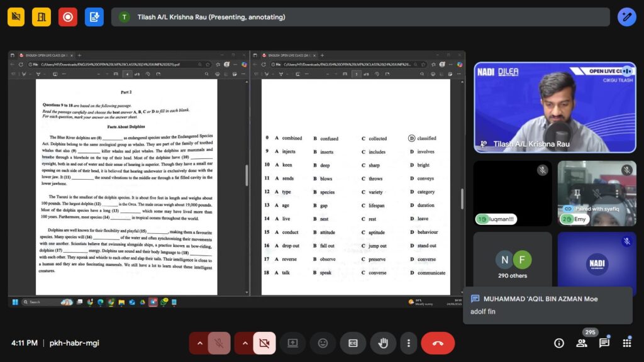Raise your hand in the meeting
The width and height of the screenshot is (644, 362).
click(383, 343)
